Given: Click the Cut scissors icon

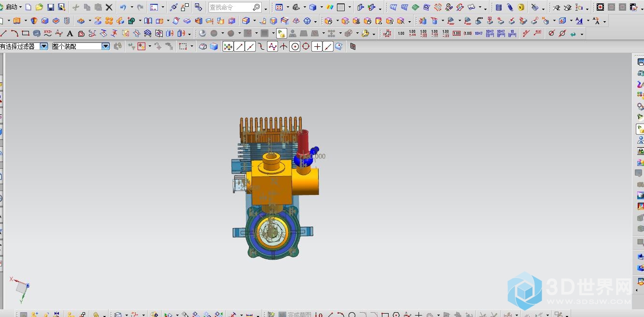Looking at the screenshot, I should pos(76,7).
